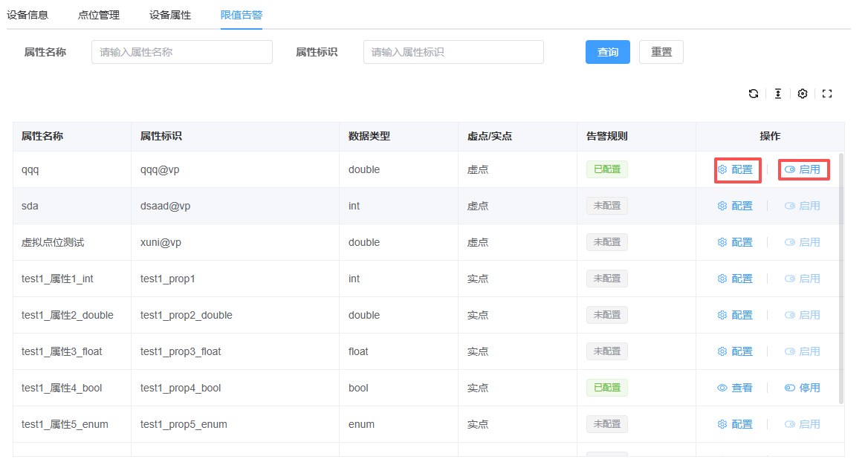The height and width of the screenshot is (465, 868).
Task: Click the 已配置 tag in test1_属性4_bool row
Action: 607,388
